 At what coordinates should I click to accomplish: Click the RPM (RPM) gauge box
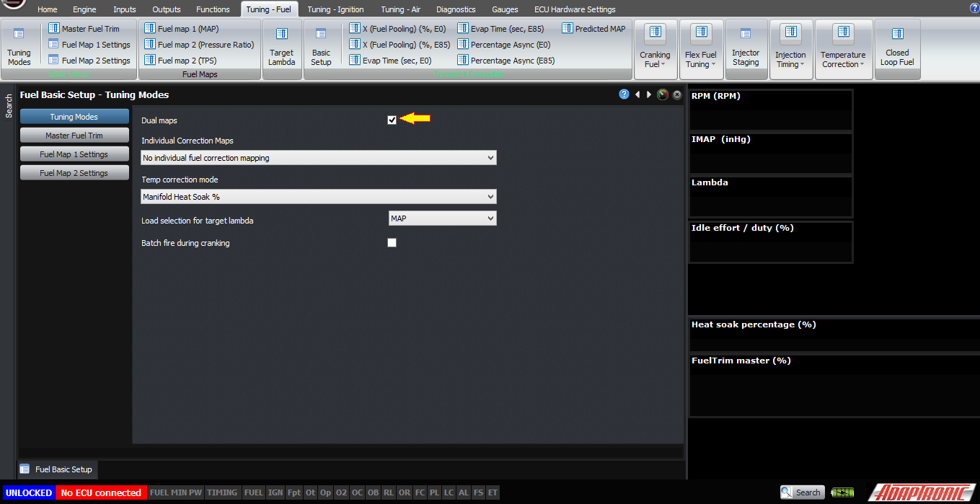770,110
